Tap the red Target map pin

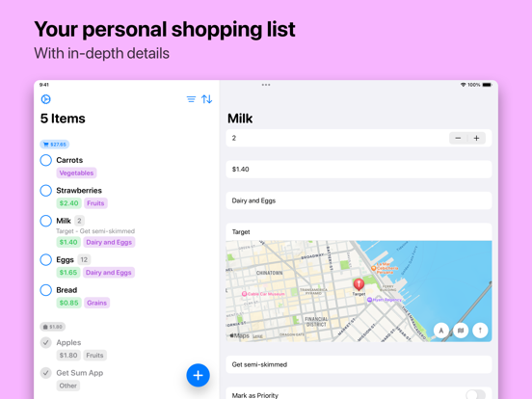point(359,284)
